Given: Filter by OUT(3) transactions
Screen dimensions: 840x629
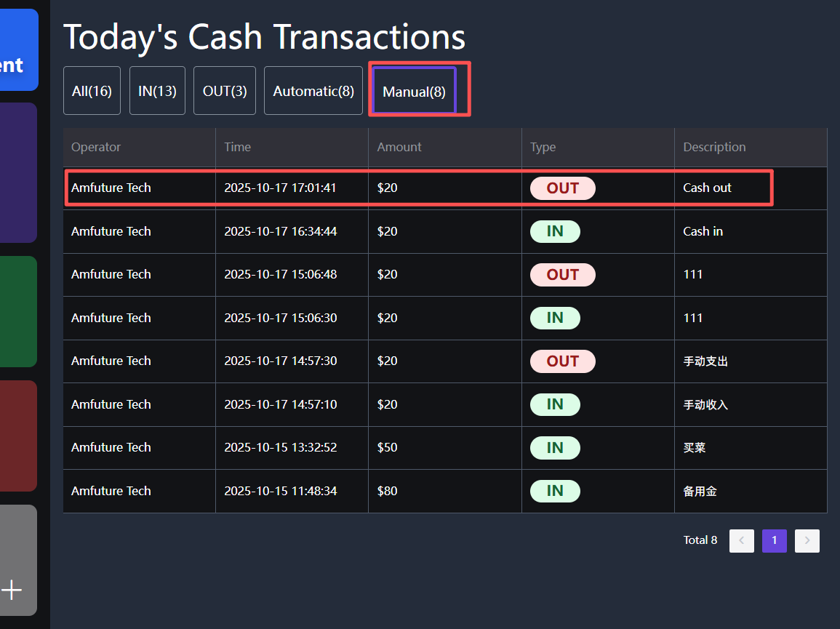Looking at the screenshot, I should tap(224, 91).
